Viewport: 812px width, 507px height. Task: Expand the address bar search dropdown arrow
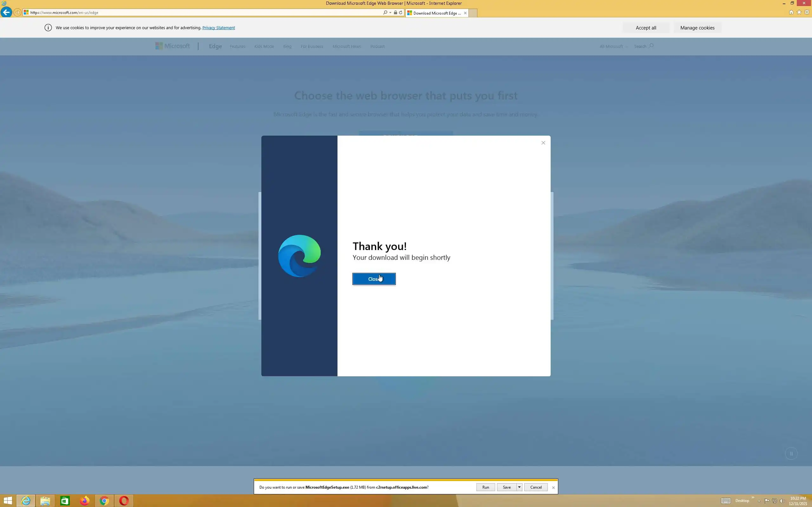point(390,13)
